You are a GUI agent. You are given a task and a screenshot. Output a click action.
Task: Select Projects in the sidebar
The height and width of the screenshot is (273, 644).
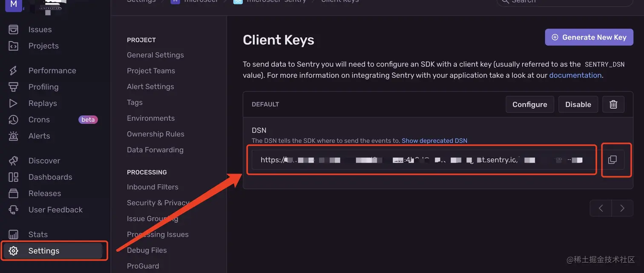[43, 46]
